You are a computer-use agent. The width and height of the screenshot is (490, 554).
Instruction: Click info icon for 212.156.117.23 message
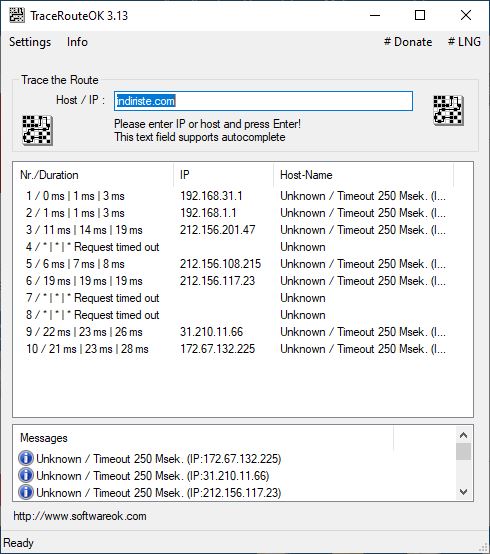(x=26, y=492)
